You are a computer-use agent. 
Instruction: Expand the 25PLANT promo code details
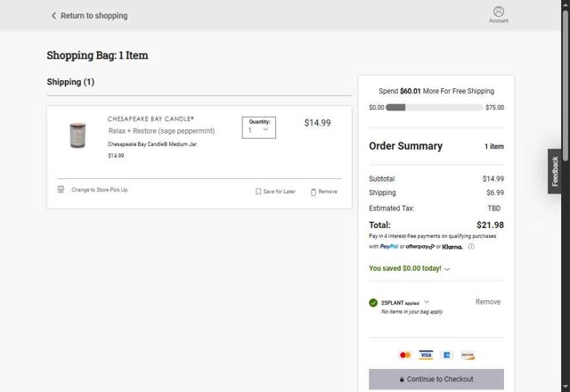(427, 302)
